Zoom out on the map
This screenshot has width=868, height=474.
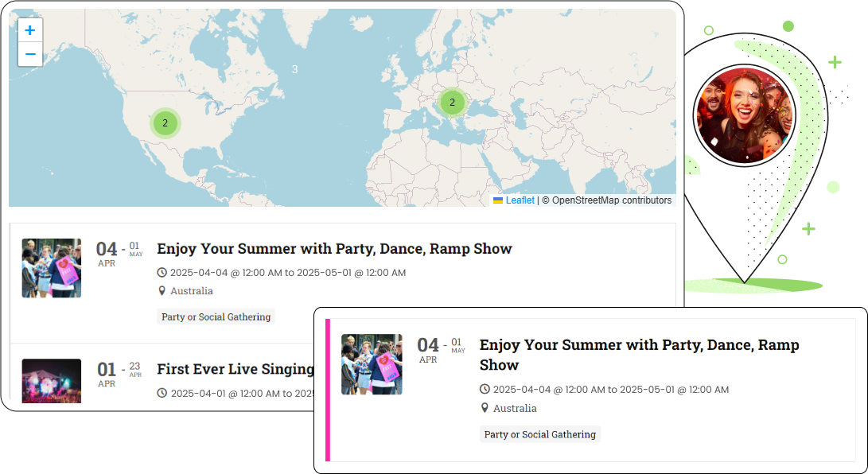pyautogui.click(x=30, y=54)
